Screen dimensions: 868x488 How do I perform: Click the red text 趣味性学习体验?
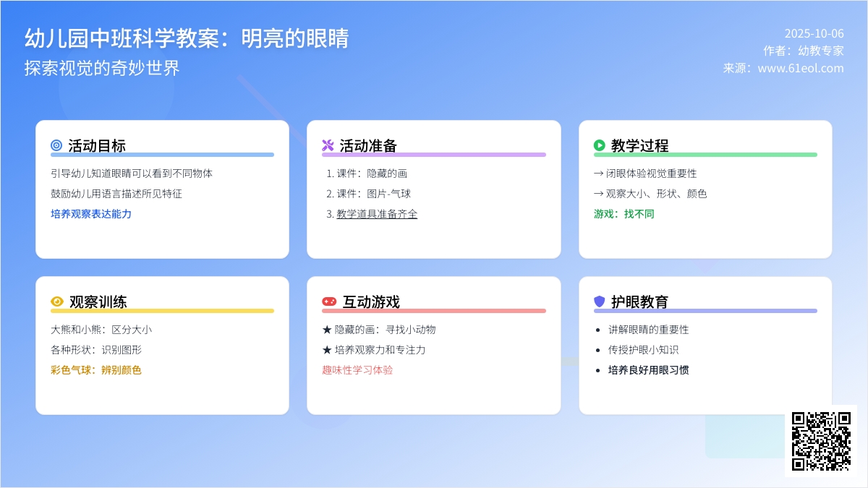coord(357,370)
